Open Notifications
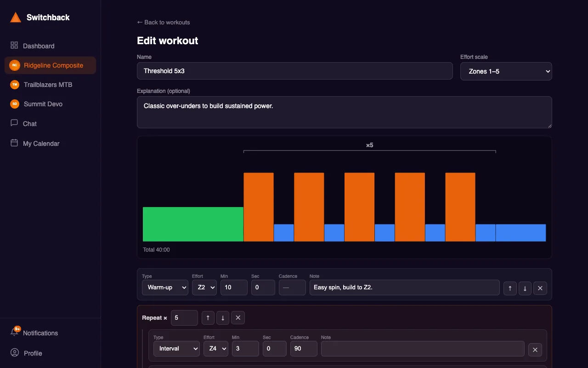 51,333
